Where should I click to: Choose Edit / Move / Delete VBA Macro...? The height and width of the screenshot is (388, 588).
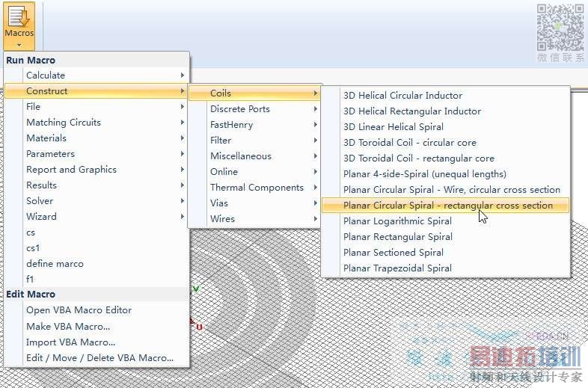point(97,358)
